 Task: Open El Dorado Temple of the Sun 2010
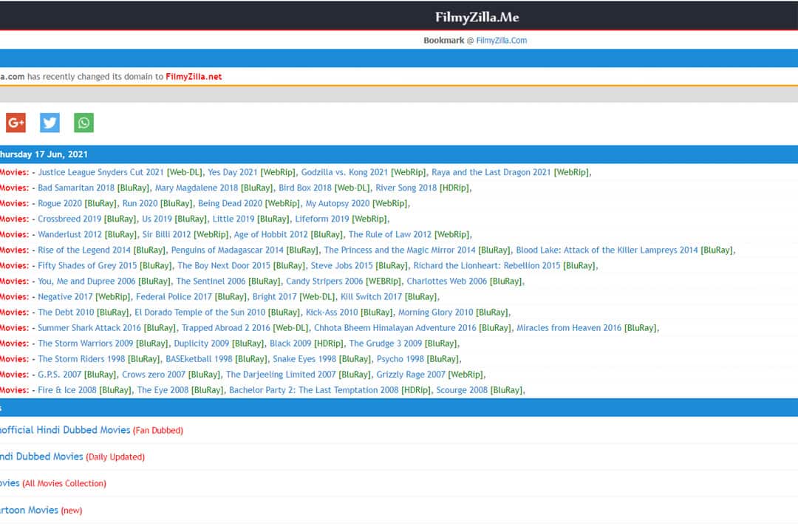click(200, 312)
